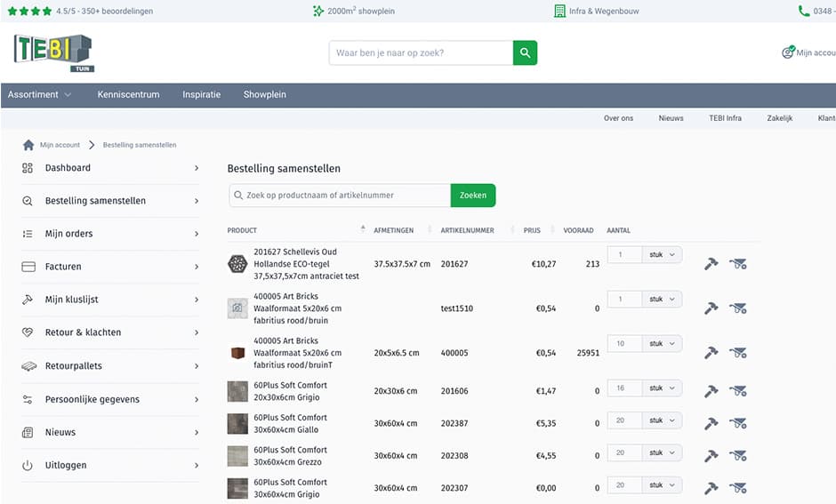Screen dimensions: 836x504
Task: Click hammer icon for Schellevis ECO-tegel row
Action: point(711,264)
